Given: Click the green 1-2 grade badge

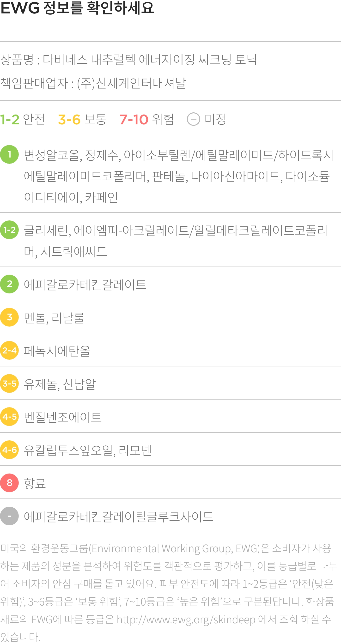Looking at the screenshot, I should coord(9,230).
